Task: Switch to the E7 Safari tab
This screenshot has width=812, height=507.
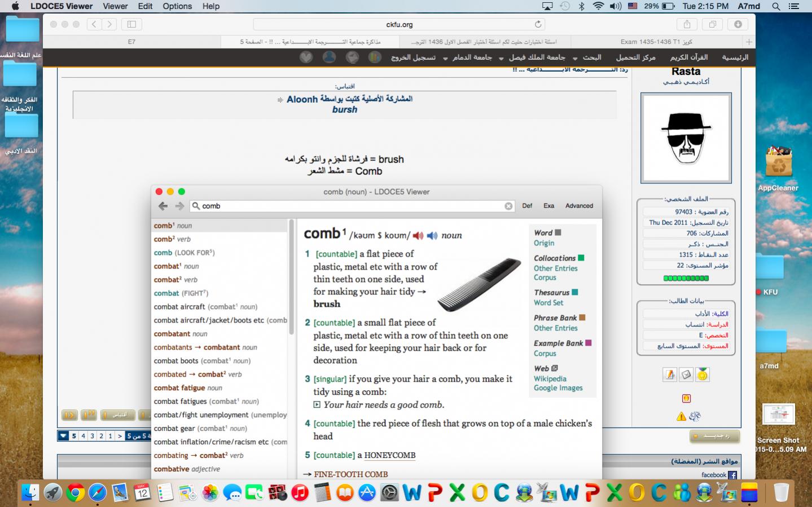Action: coord(131,42)
